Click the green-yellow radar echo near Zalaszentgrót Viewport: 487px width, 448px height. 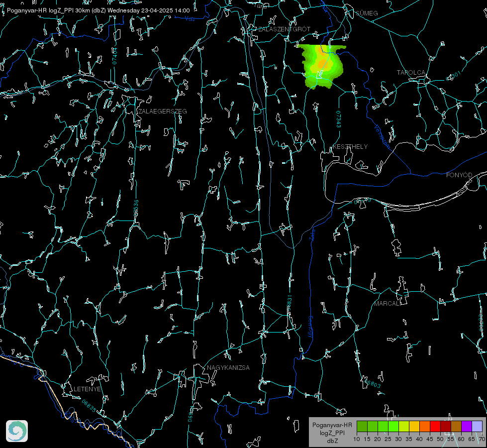pyautogui.click(x=322, y=67)
